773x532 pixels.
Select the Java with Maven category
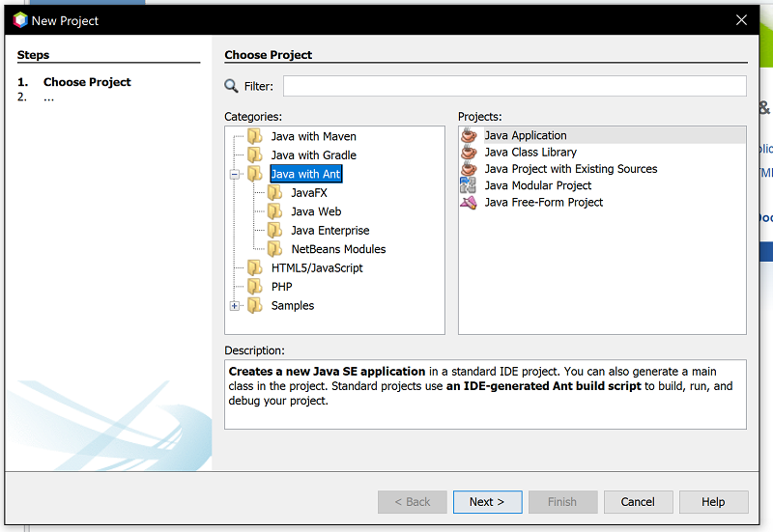pyautogui.click(x=313, y=136)
